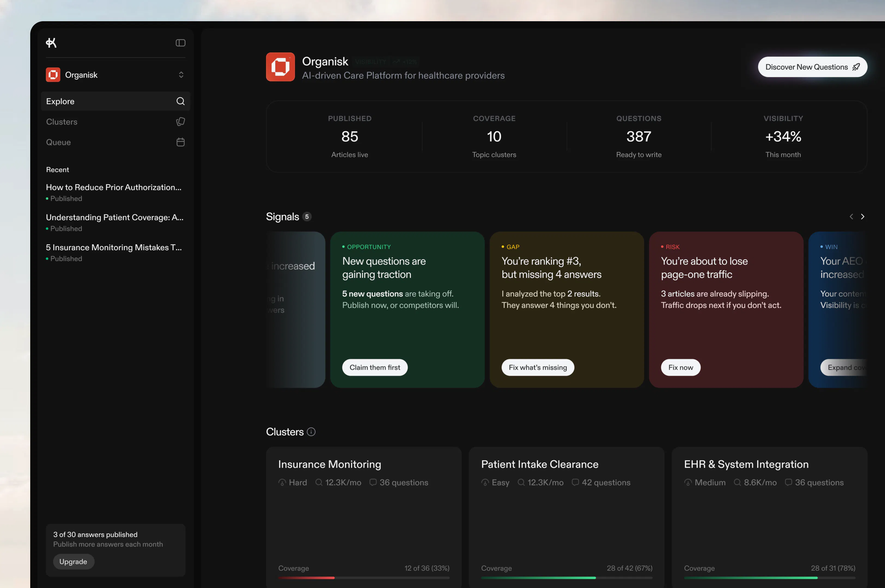Click the search volume icon on EHR & System Integration
The height and width of the screenshot is (588, 885).
[737, 482]
